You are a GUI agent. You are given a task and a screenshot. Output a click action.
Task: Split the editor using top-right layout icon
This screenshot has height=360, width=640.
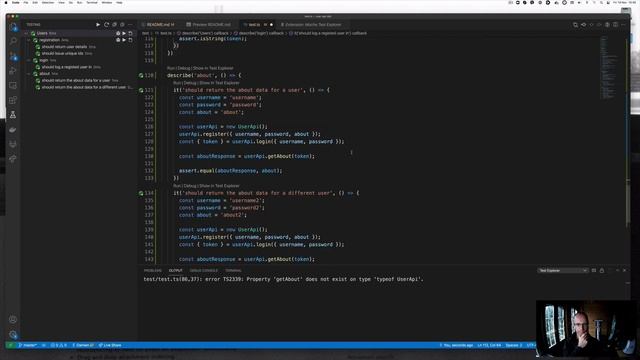[x=615, y=25]
